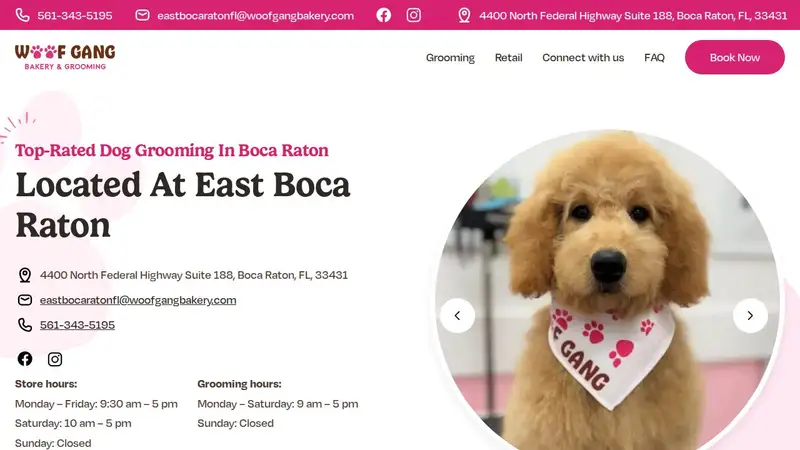This screenshot has width=800, height=450.
Task: Click the underlined 561-343-5195 phone link
Action: pyautogui.click(x=77, y=325)
